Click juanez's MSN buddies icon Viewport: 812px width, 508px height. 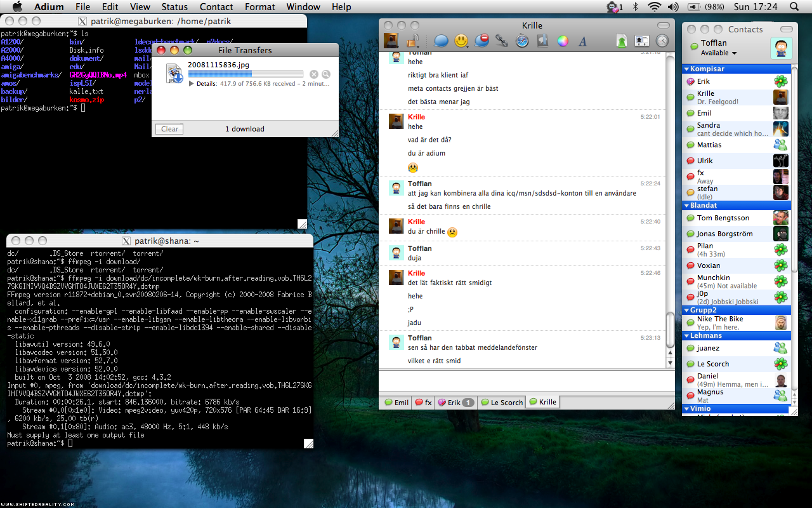(x=781, y=348)
